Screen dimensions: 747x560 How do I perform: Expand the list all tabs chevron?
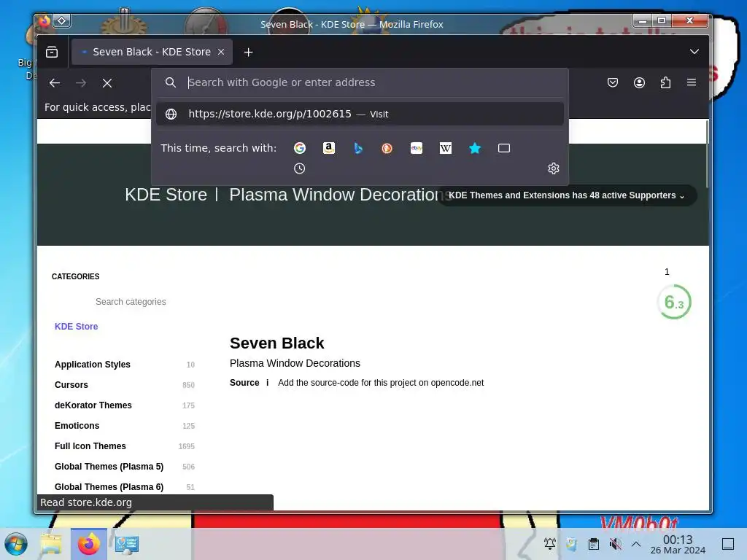[x=694, y=52]
